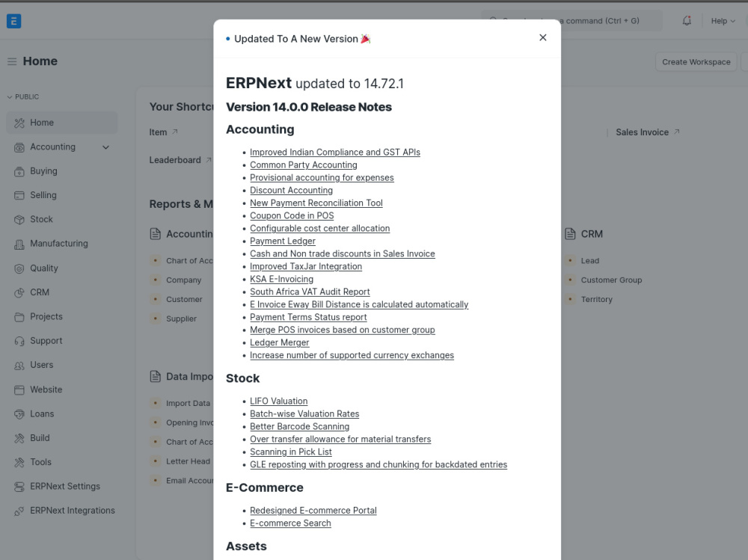Open the Payment Ledger release note link
This screenshot has width=748, height=560.
click(x=283, y=241)
